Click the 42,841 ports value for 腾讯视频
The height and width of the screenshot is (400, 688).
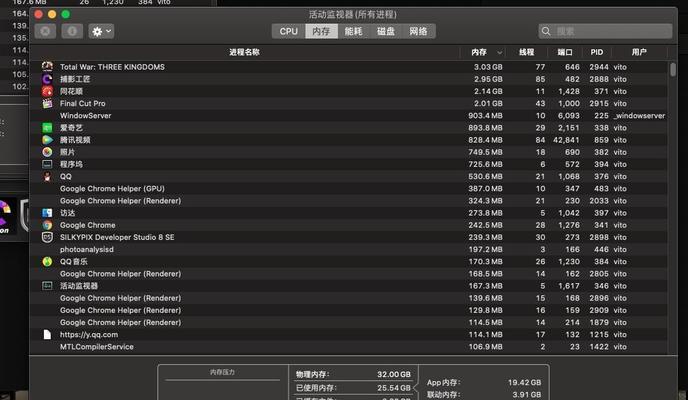pos(566,140)
